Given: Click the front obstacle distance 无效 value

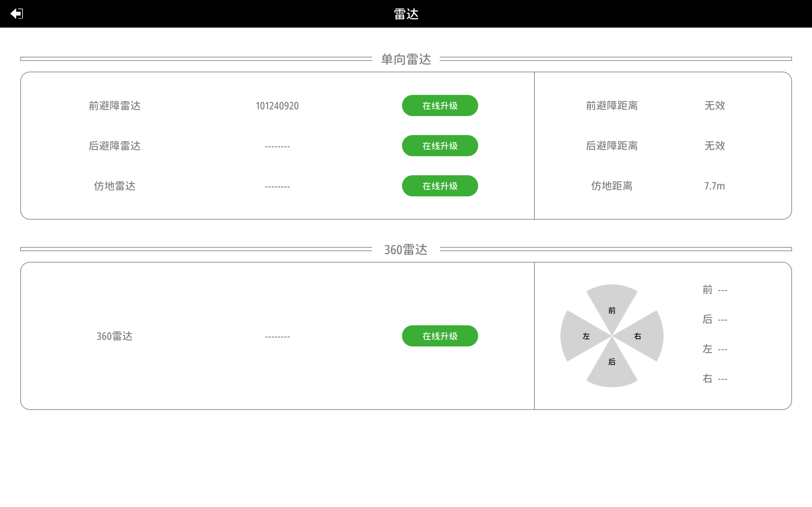Looking at the screenshot, I should click(x=714, y=106).
